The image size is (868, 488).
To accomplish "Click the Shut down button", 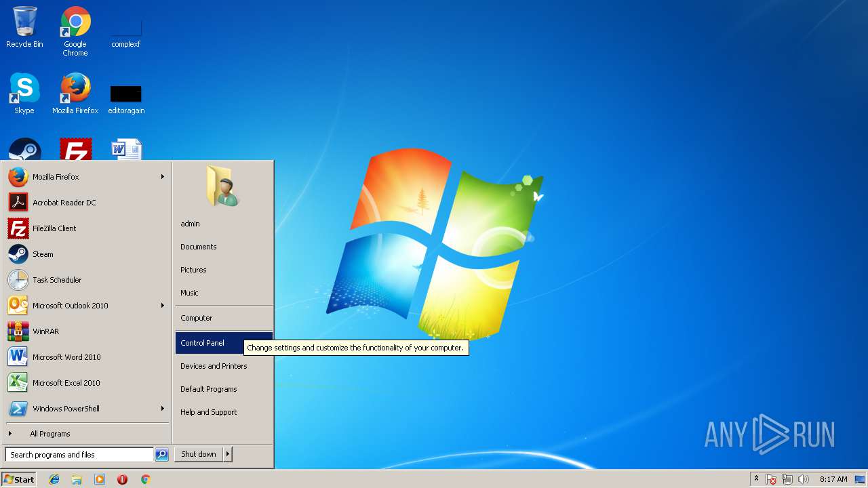I will pyautogui.click(x=199, y=454).
